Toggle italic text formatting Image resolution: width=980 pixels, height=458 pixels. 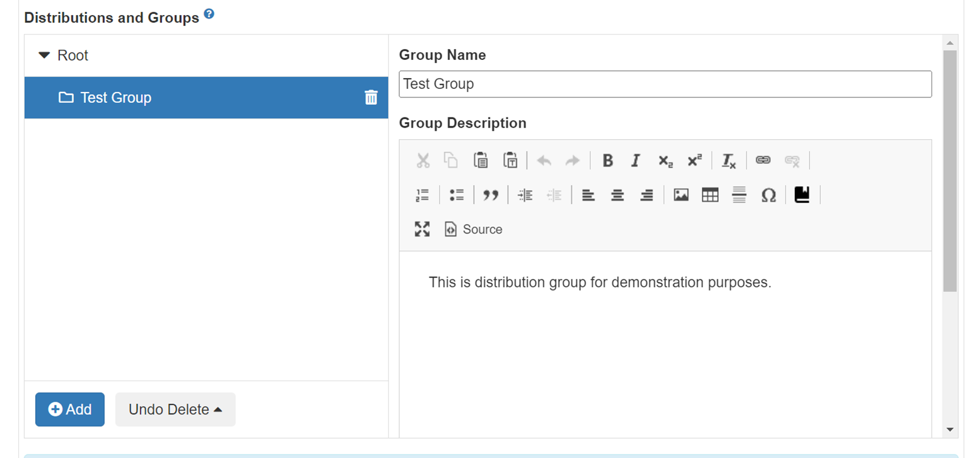pos(635,160)
